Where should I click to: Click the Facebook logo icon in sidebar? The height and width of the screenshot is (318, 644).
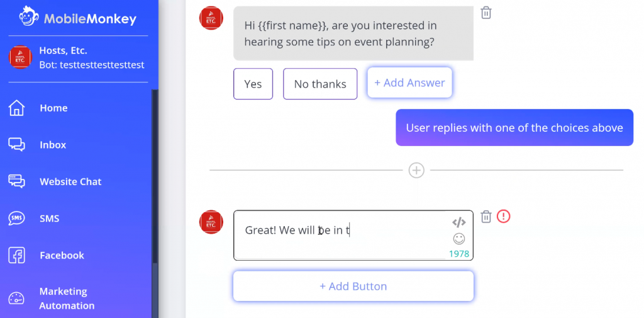click(17, 255)
